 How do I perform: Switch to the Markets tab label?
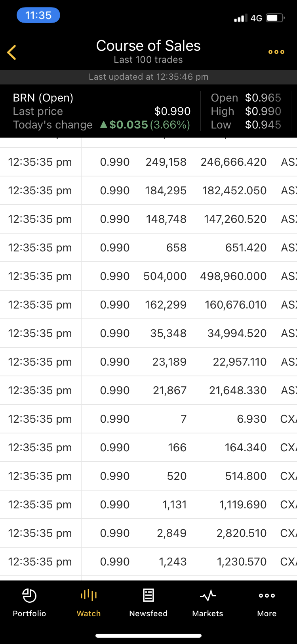pyautogui.click(x=208, y=613)
